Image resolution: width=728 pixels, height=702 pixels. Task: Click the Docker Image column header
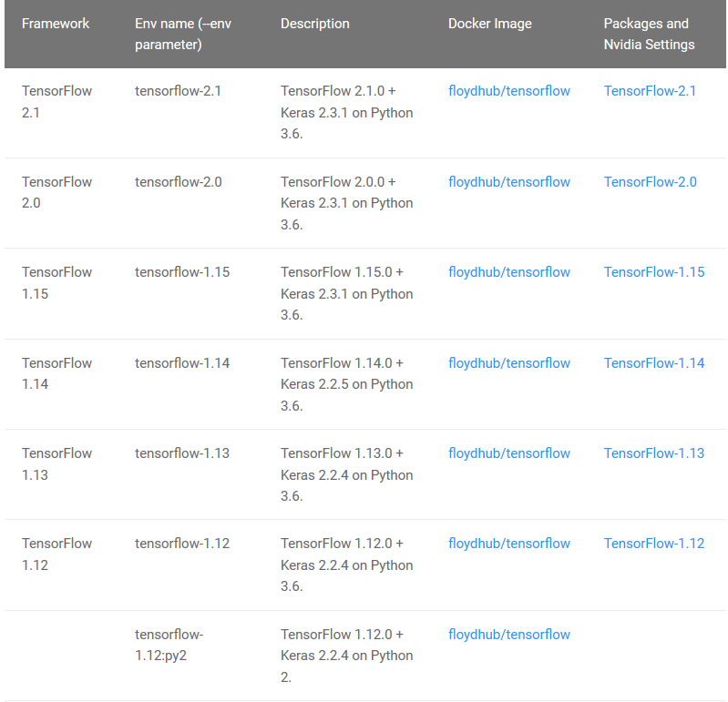click(x=489, y=23)
